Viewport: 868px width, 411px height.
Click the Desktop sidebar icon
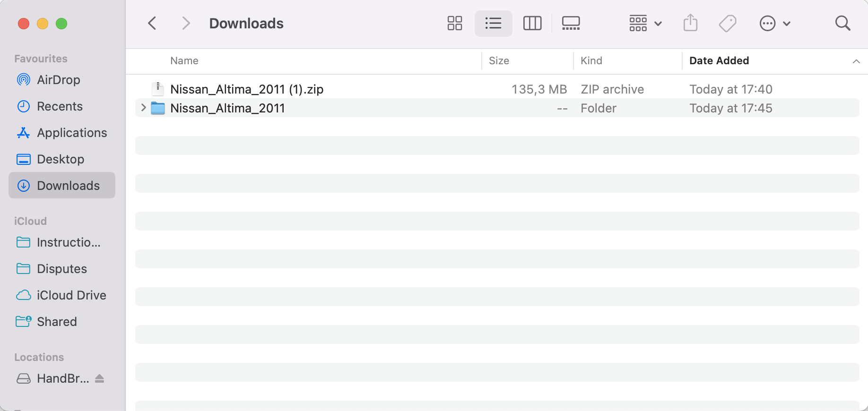[24, 159]
